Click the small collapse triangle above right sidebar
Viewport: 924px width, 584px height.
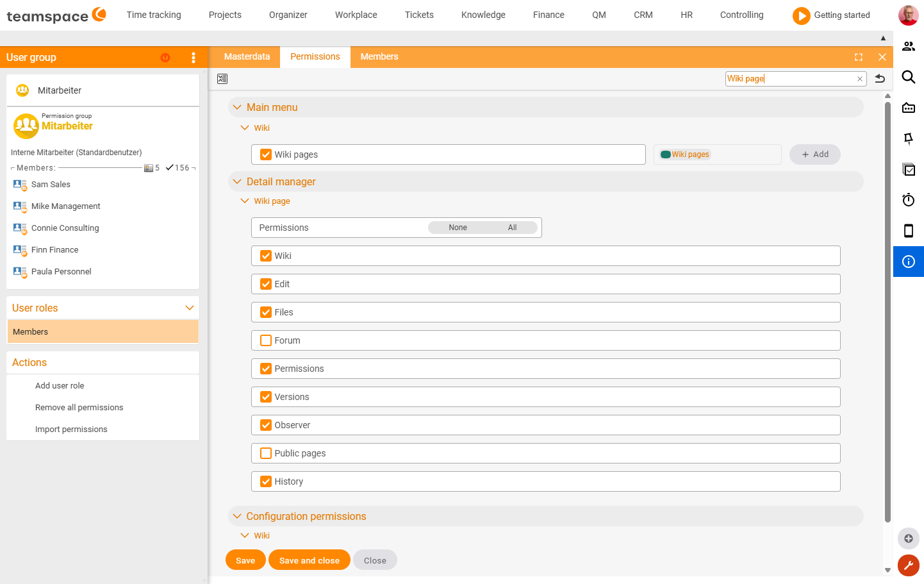[883, 38]
